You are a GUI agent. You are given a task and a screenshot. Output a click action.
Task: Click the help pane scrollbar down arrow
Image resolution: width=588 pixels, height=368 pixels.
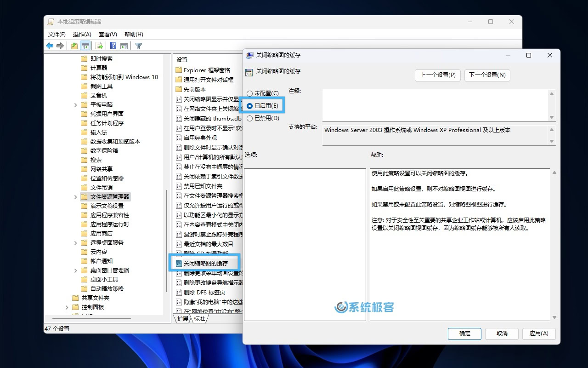pos(554,317)
